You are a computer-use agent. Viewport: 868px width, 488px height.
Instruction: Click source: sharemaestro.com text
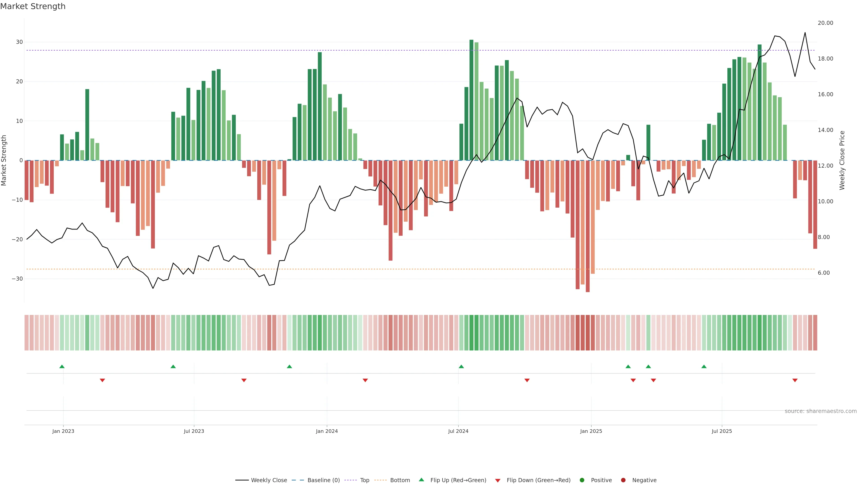pos(821,411)
